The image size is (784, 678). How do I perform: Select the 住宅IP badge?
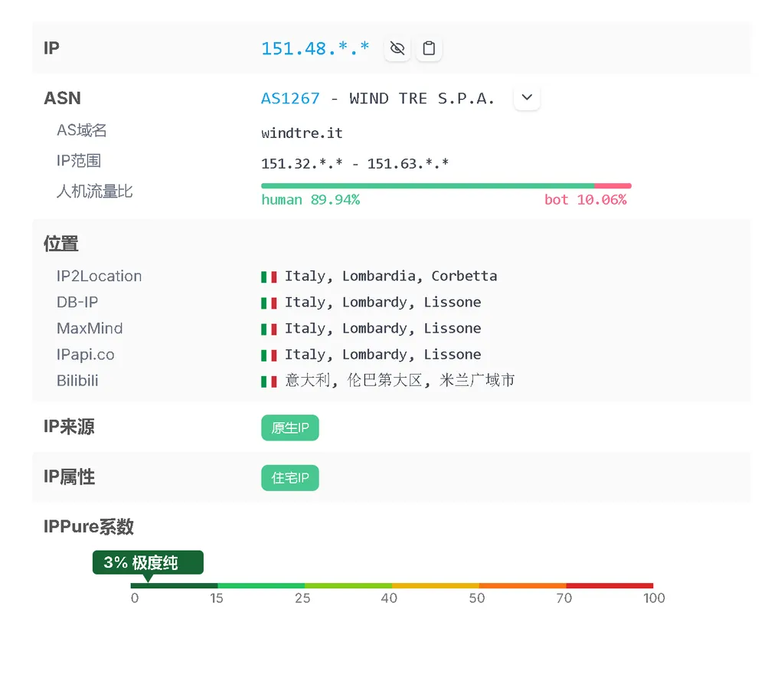click(x=289, y=477)
